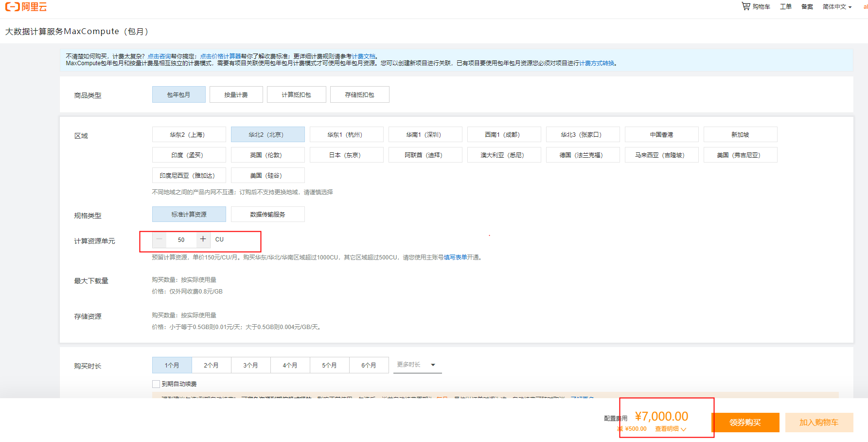
Task: Open the shopping cart icon
Action: [x=745, y=6]
